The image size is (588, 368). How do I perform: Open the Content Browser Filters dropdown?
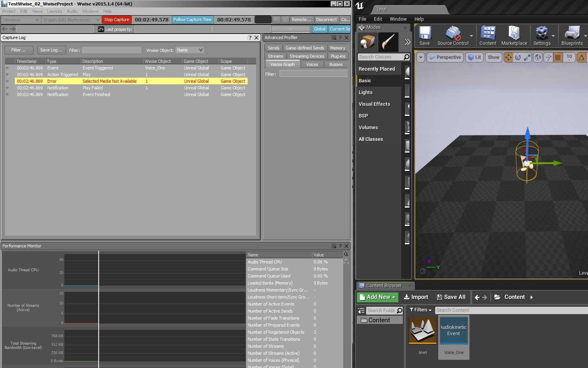[x=421, y=310]
